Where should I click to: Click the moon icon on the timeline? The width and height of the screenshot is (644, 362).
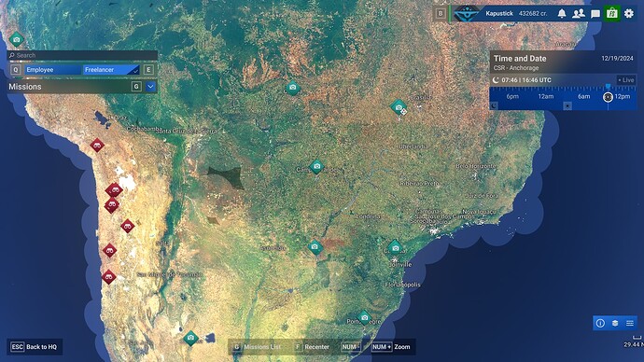click(494, 105)
